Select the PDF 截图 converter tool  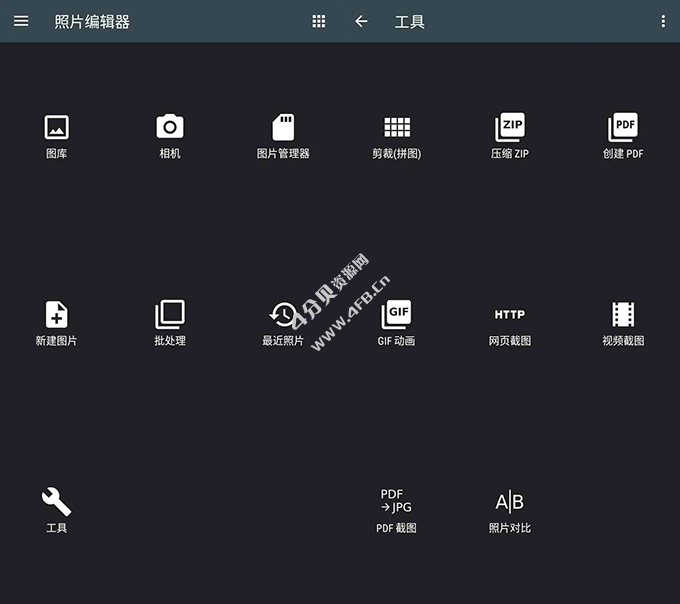[x=396, y=501]
